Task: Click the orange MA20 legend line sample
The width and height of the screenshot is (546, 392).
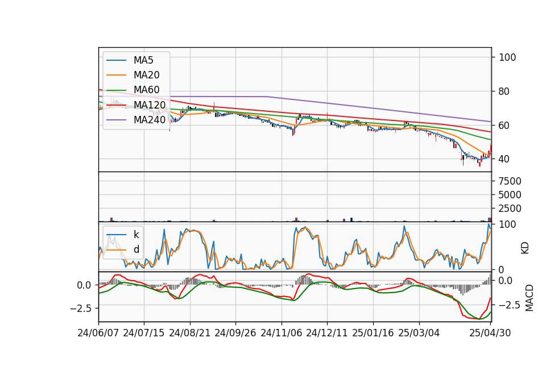Action: coord(116,75)
